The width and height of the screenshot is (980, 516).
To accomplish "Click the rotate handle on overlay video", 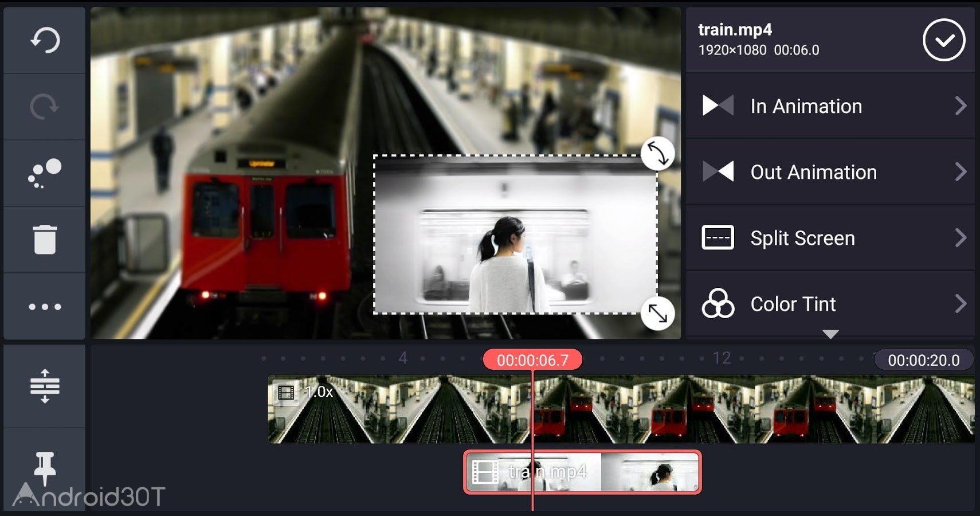I will [657, 154].
